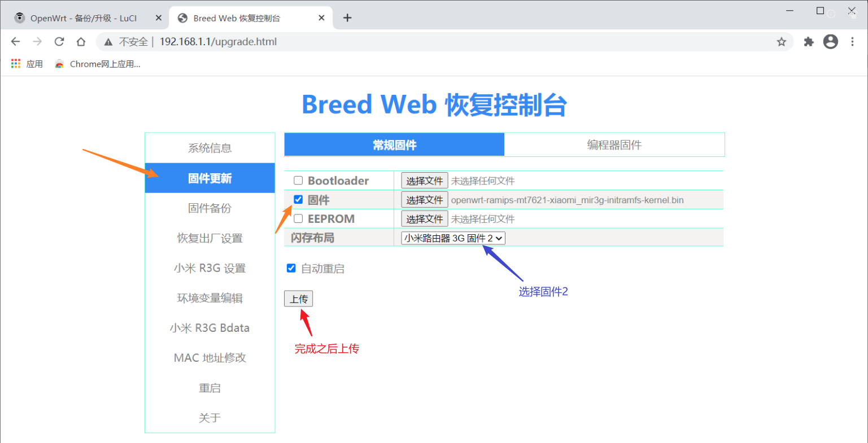Click the selected firmware filename text

click(x=567, y=200)
